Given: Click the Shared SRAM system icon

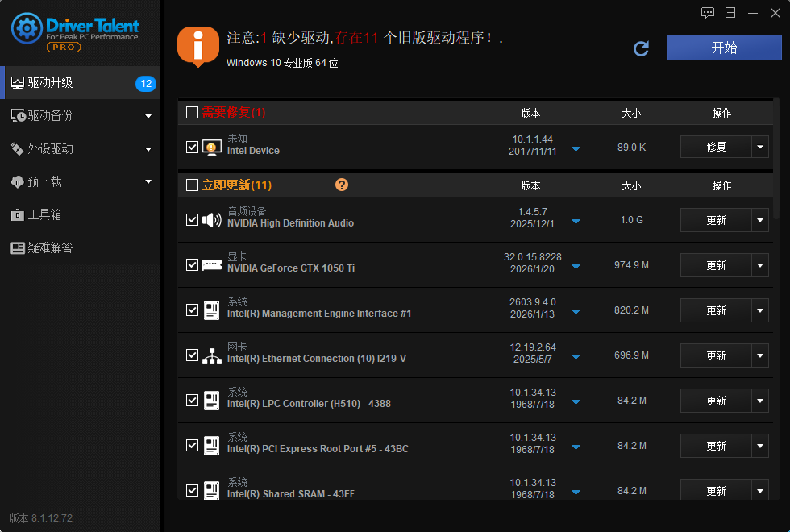Looking at the screenshot, I should (x=211, y=490).
